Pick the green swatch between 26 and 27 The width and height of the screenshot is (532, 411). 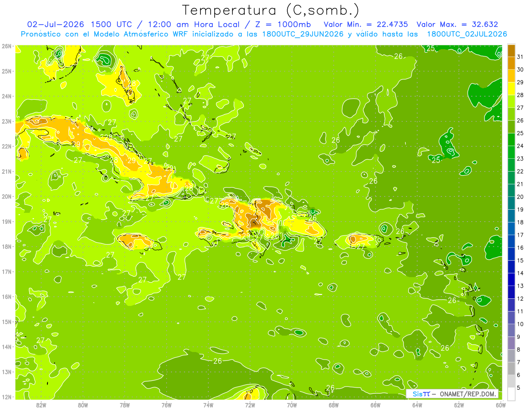[x=511, y=114]
